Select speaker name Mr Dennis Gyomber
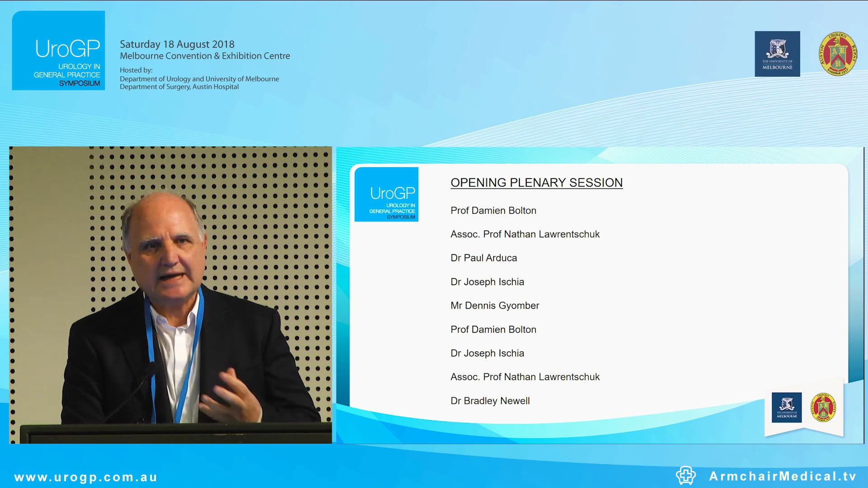The height and width of the screenshot is (488, 868). [495, 305]
